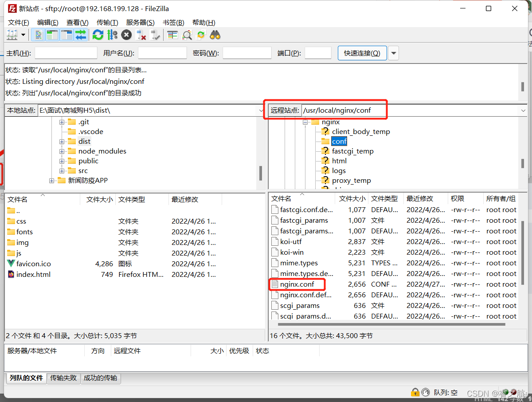The height and width of the screenshot is (402, 532).
Task: Select remote mime.types file
Action: coord(299,263)
